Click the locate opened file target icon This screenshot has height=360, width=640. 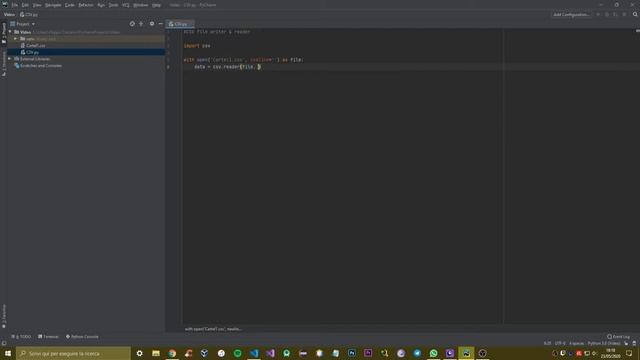click(x=132, y=24)
